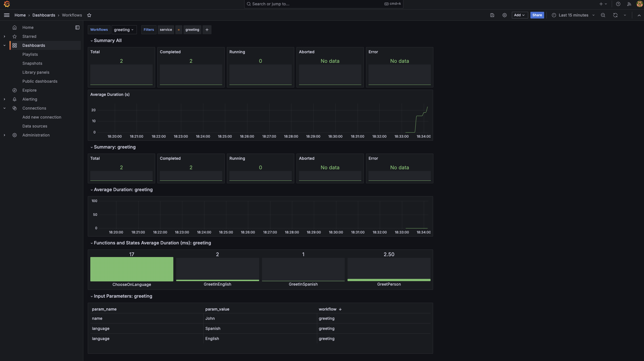Click the star/bookmark icon to favorite dashboard
644x361 pixels.
tap(89, 15)
